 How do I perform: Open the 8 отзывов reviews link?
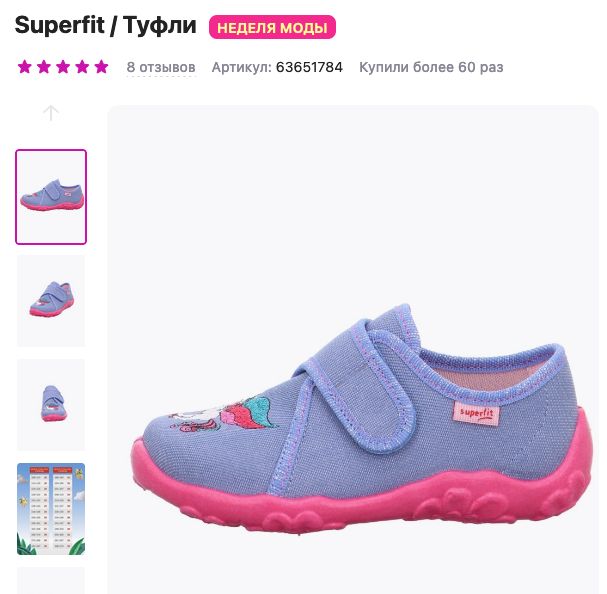point(161,67)
